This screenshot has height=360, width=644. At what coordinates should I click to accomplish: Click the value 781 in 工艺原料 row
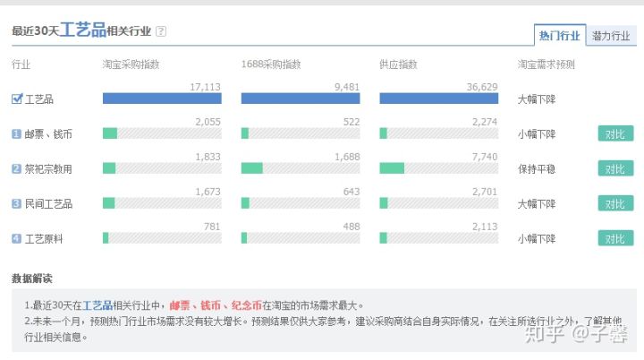212,227
